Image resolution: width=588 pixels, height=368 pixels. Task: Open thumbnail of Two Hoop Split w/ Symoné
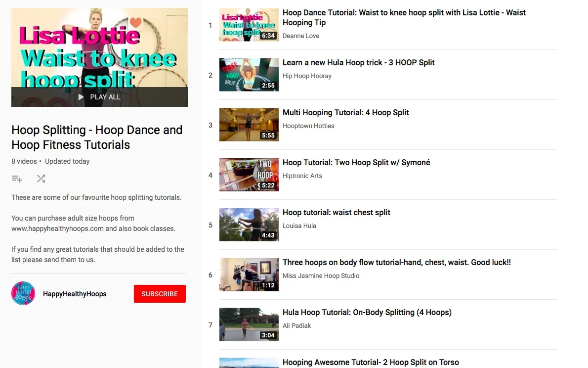tap(249, 175)
